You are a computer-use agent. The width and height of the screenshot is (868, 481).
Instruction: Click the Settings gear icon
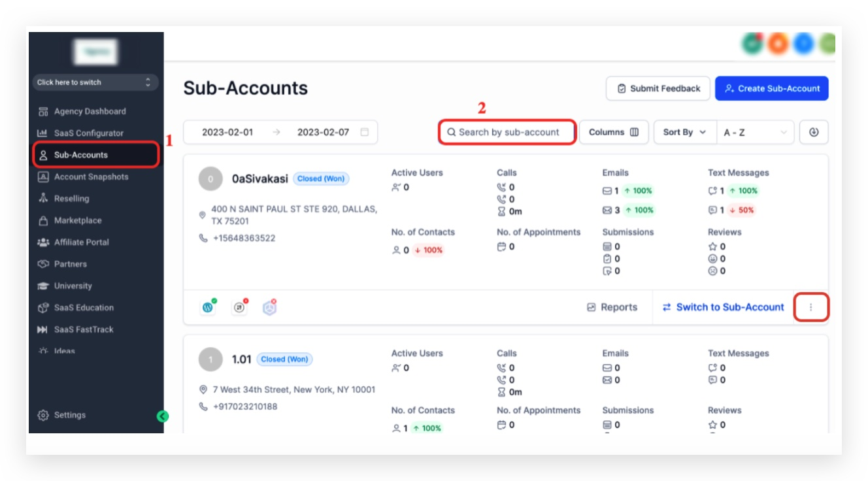43,415
